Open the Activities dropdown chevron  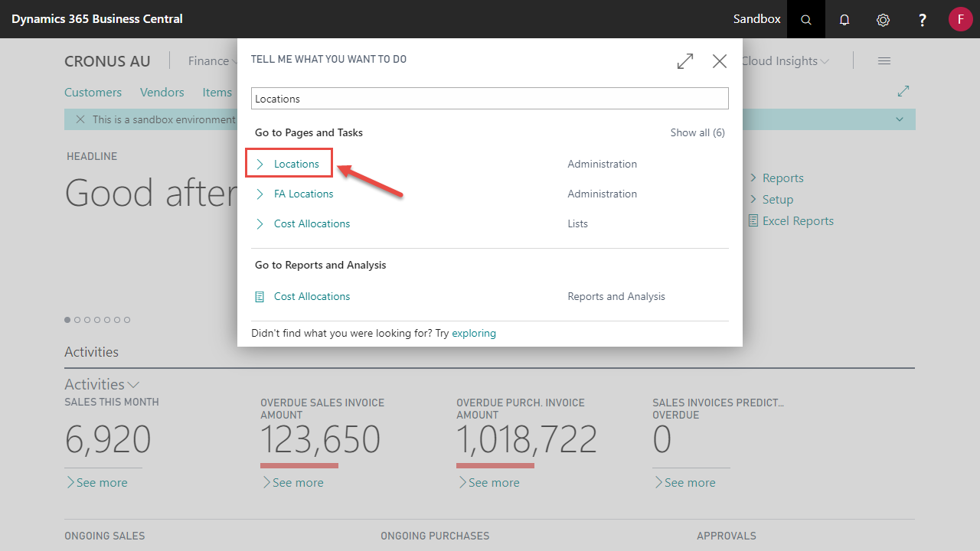pyautogui.click(x=133, y=385)
